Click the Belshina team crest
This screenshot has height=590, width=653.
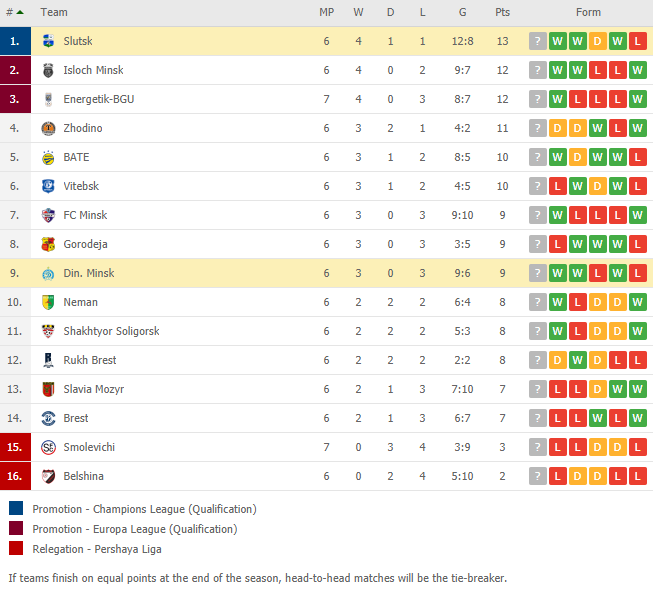pos(48,476)
